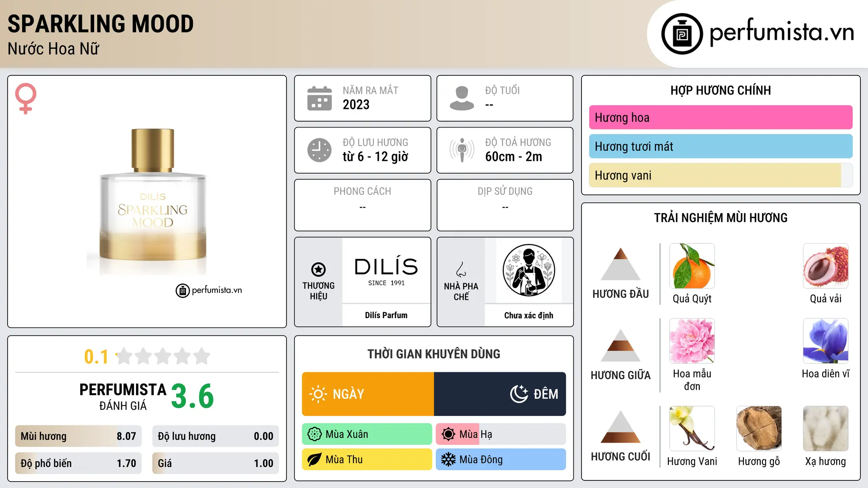Click the Nước Hoa Nữ subtitle
This screenshot has width=868, height=488.
pyautogui.click(x=53, y=49)
